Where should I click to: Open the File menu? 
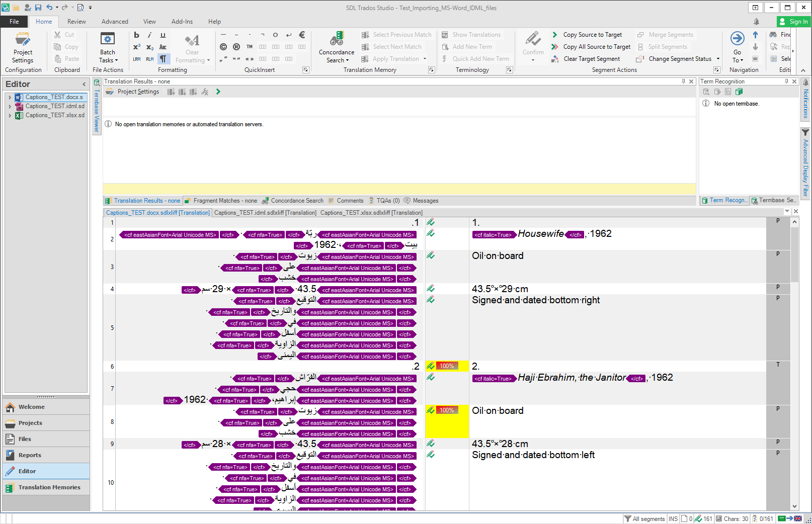click(x=14, y=22)
